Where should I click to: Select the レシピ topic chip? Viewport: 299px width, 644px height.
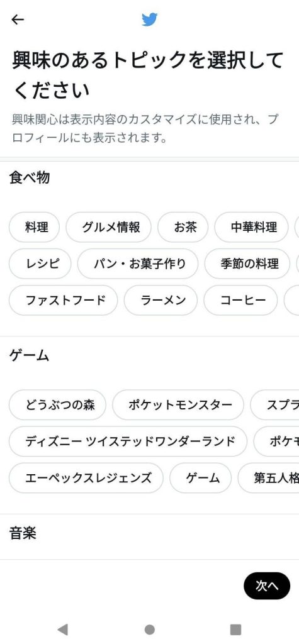[40, 264]
